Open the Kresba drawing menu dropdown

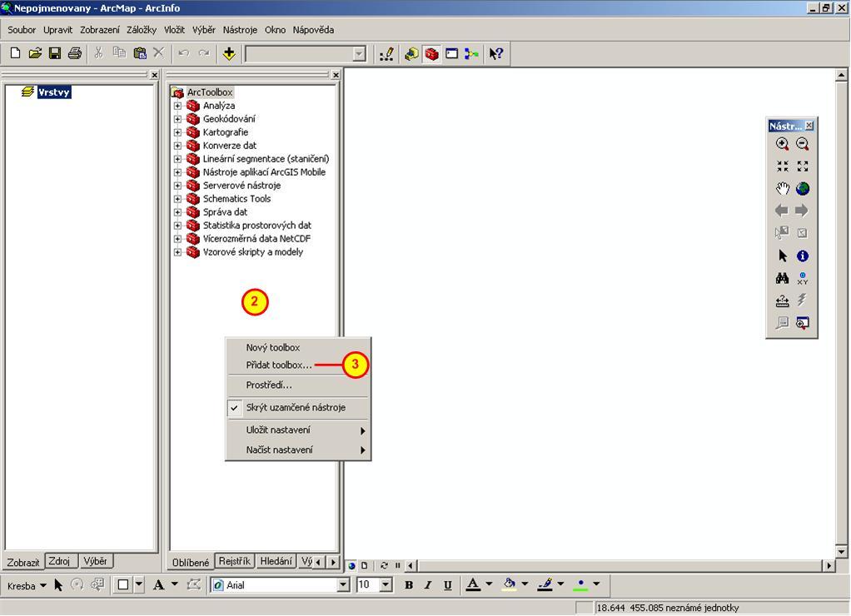coord(27,585)
